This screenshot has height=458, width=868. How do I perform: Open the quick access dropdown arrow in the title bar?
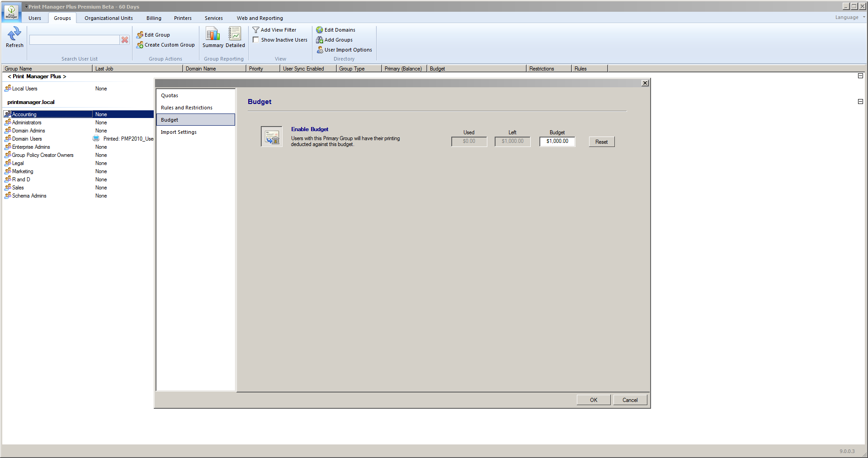[x=26, y=6]
